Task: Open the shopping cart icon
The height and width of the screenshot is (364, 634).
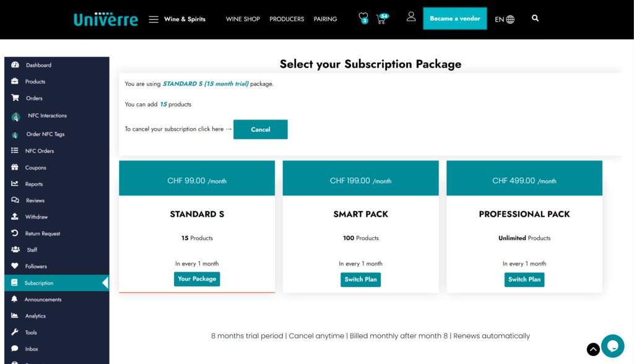Action: point(381,19)
